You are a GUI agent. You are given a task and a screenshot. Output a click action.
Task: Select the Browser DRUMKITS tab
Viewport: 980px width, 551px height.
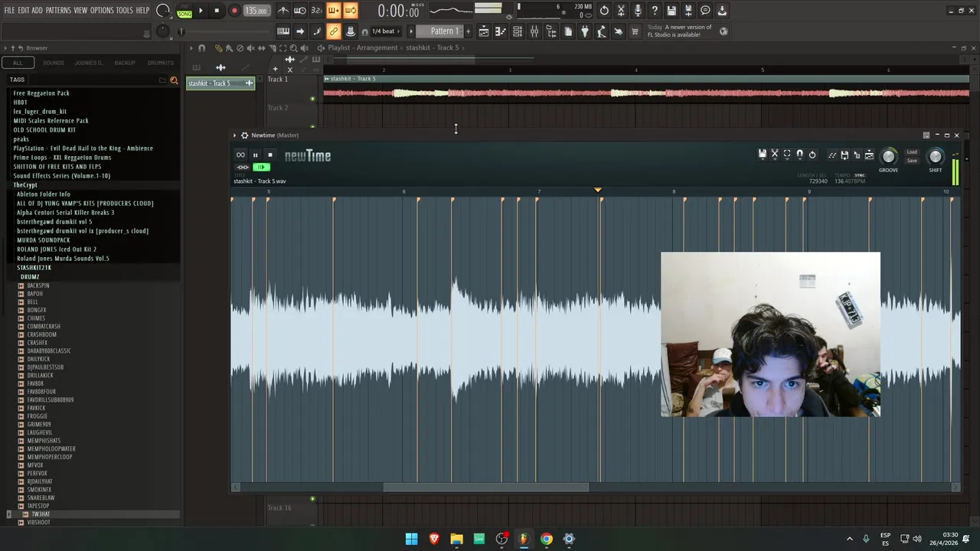[161, 63]
